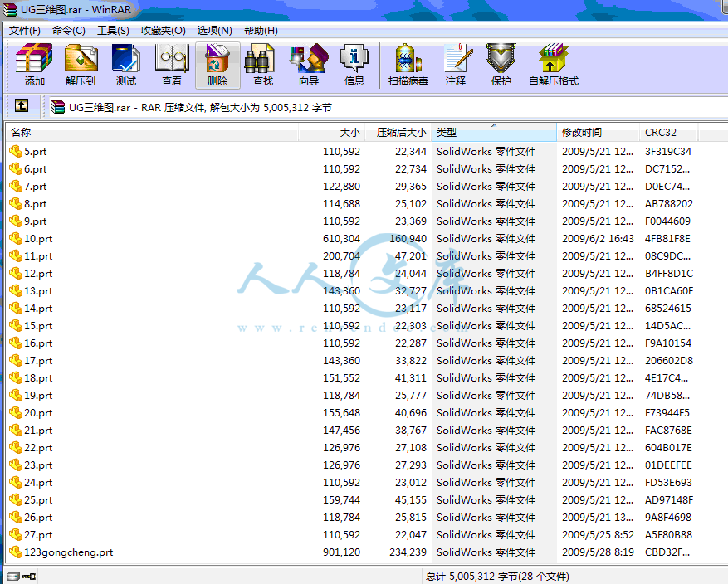The width and height of the screenshot is (728, 584).
Task: Sort by the CRC32 column header
Action: pos(668,132)
